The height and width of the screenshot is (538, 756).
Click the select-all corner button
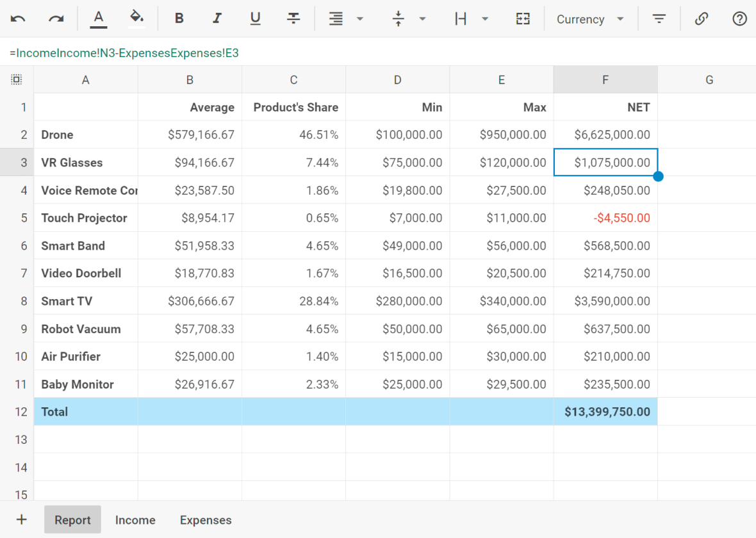(17, 80)
